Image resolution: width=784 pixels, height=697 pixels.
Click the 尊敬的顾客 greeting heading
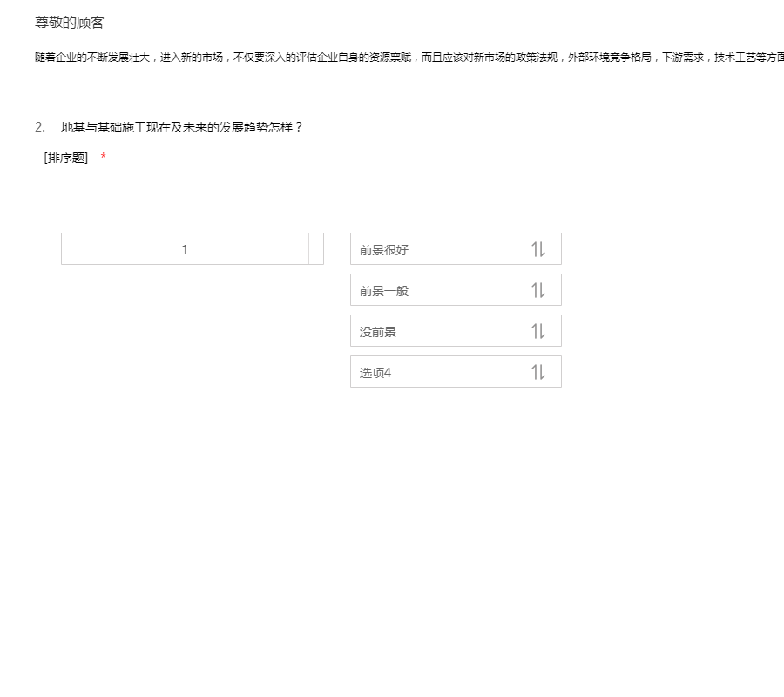click(70, 23)
